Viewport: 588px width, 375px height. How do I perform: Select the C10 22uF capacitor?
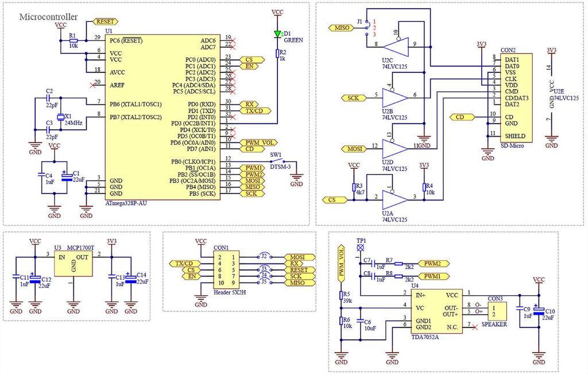point(539,310)
